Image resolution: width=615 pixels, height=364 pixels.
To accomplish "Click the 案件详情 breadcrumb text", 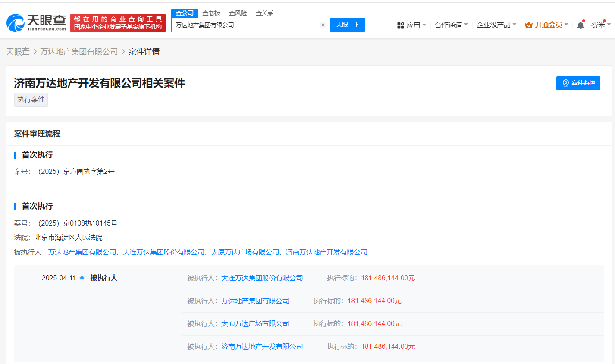I will coord(144,52).
